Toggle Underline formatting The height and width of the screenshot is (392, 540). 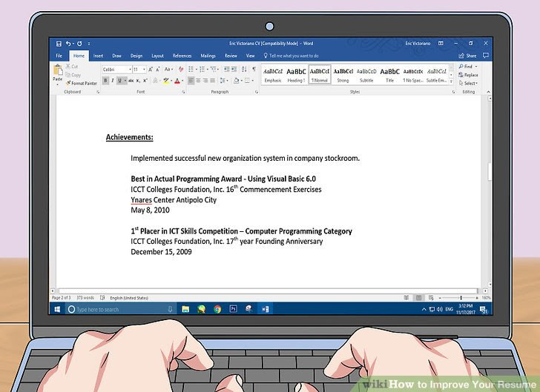119,81
